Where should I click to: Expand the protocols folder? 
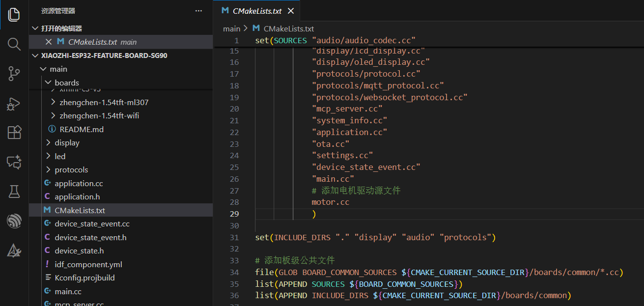(x=48, y=170)
